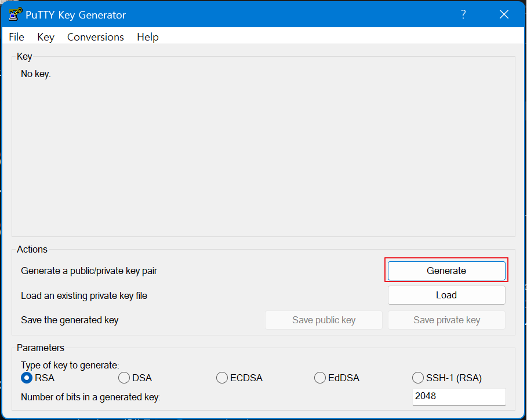Viewport: 527px width, 420px height.
Task: Open the Conversions menu
Action: pyautogui.click(x=96, y=37)
